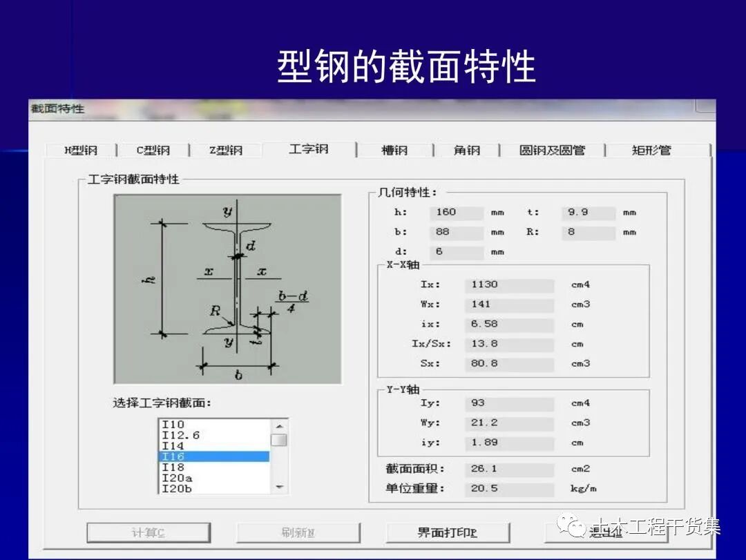Image resolution: width=746 pixels, height=560 pixels.
Task: Click the 截面面积 value field
Action: [x=509, y=469]
